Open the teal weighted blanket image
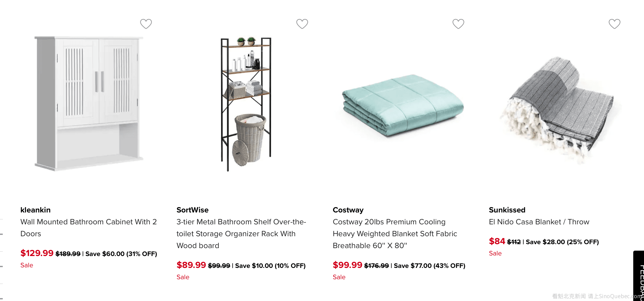 click(403, 105)
